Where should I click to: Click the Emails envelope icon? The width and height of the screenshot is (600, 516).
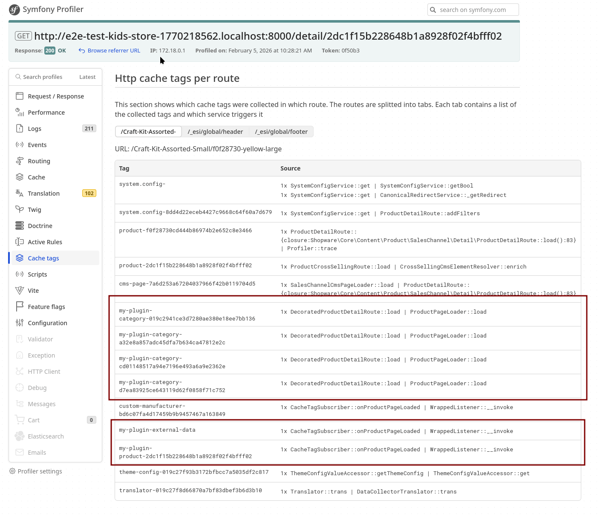click(20, 452)
